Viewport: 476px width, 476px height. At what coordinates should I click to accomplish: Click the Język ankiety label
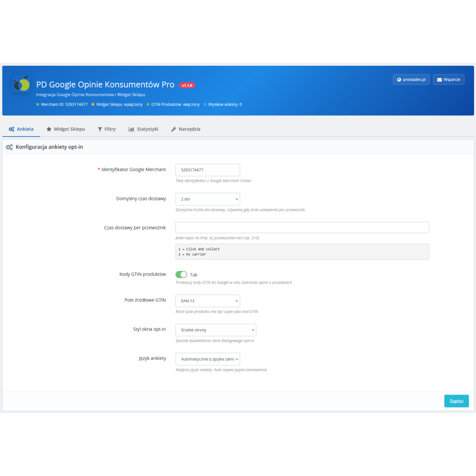coord(152,358)
